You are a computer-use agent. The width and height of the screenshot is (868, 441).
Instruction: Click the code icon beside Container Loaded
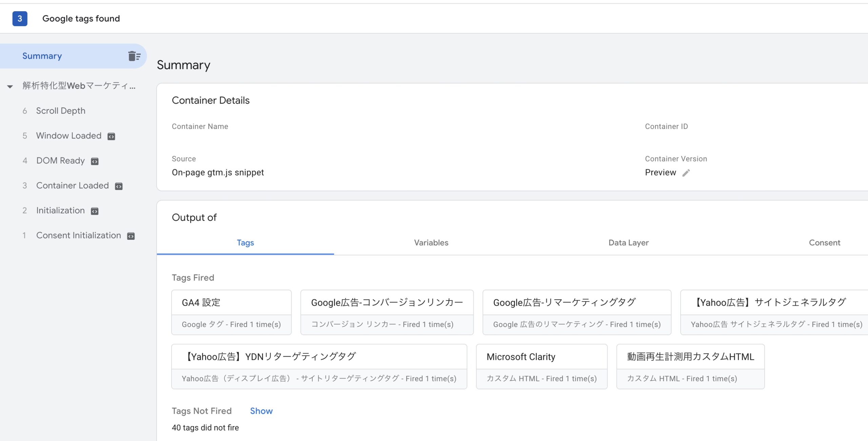[x=119, y=186]
